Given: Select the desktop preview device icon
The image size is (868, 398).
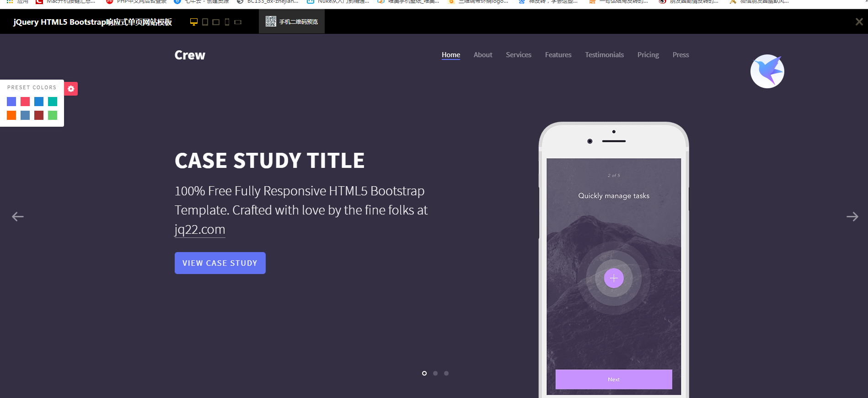Looking at the screenshot, I should pyautogui.click(x=194, y=22).
